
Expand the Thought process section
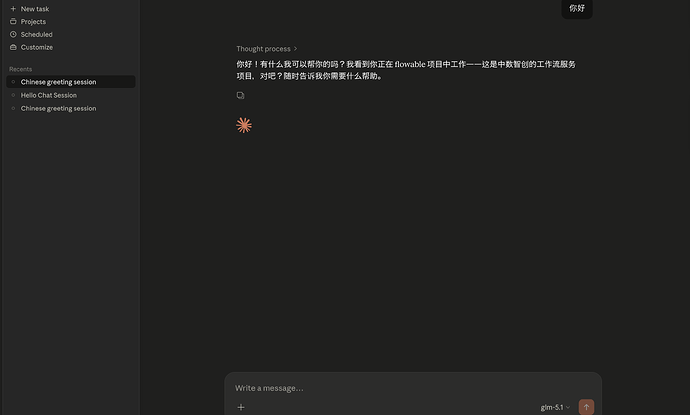coord(267,49)
